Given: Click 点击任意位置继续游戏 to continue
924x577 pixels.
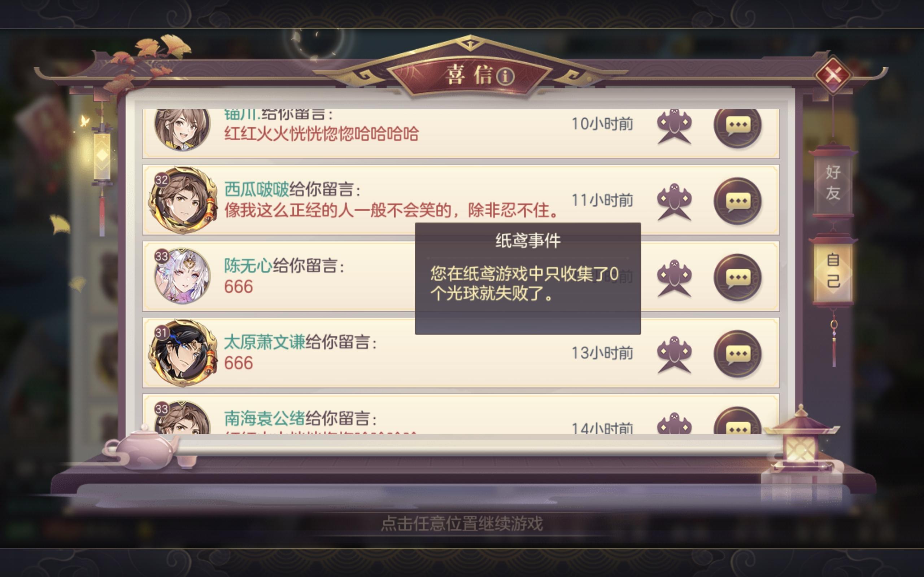Looking at the screenshot, I should coord(462,523).
